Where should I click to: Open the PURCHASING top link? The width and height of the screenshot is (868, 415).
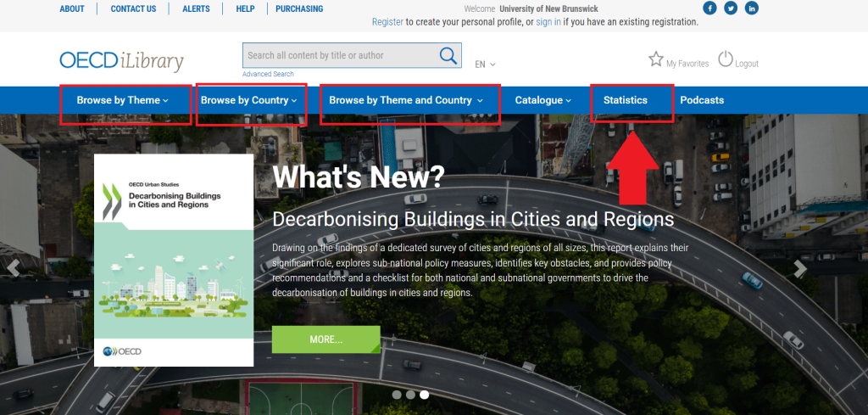(x=299, y=8)
